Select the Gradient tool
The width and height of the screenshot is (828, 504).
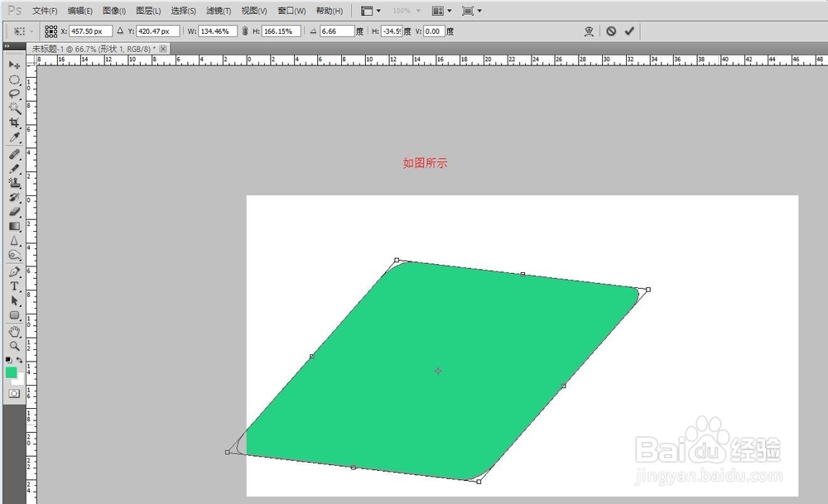tap(14, 226)
